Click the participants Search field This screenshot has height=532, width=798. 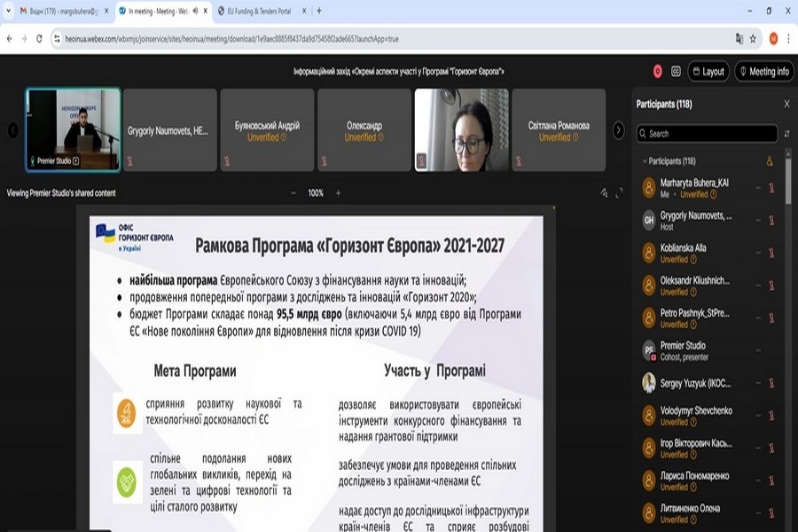pyautogui.click(x=705, y=133)
